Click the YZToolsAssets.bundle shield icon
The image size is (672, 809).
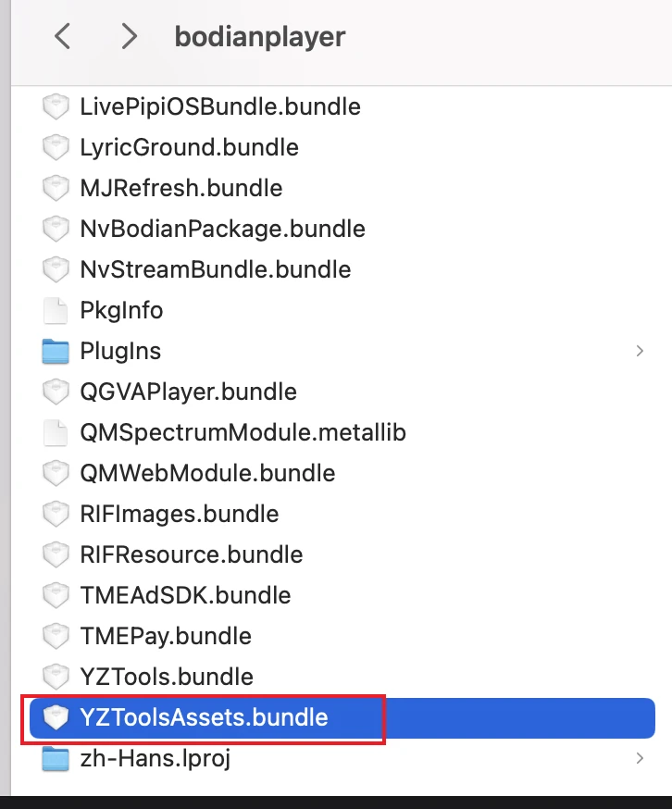(x=56, y=717)
